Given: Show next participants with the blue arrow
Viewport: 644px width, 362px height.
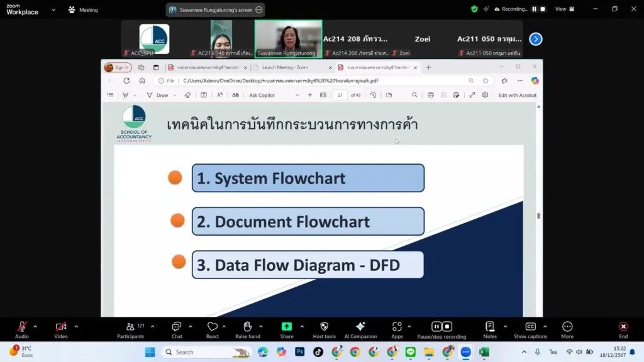Looking at the screenshot, I should pos(536,39).
